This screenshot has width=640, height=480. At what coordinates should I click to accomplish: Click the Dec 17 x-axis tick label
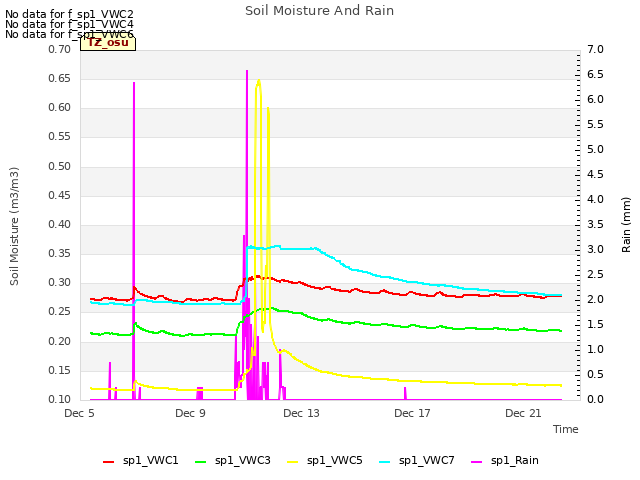[x=413, y=413]
